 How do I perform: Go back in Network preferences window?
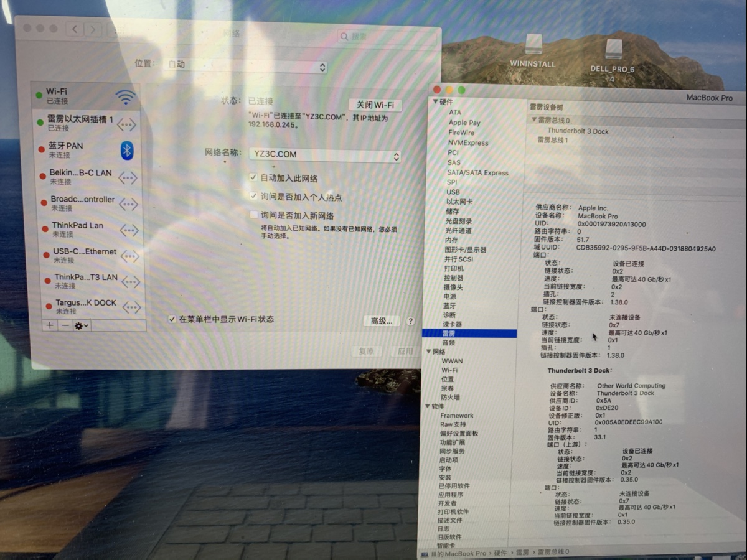coord(75,29)
